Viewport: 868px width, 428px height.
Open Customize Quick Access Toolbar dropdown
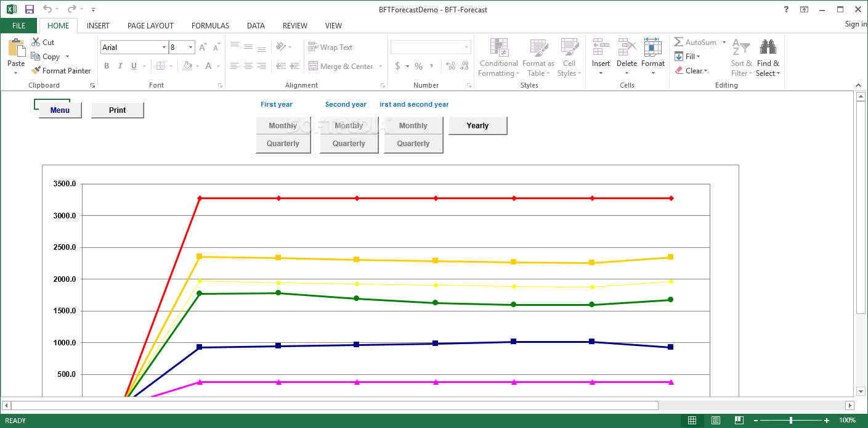pos(93,10)
